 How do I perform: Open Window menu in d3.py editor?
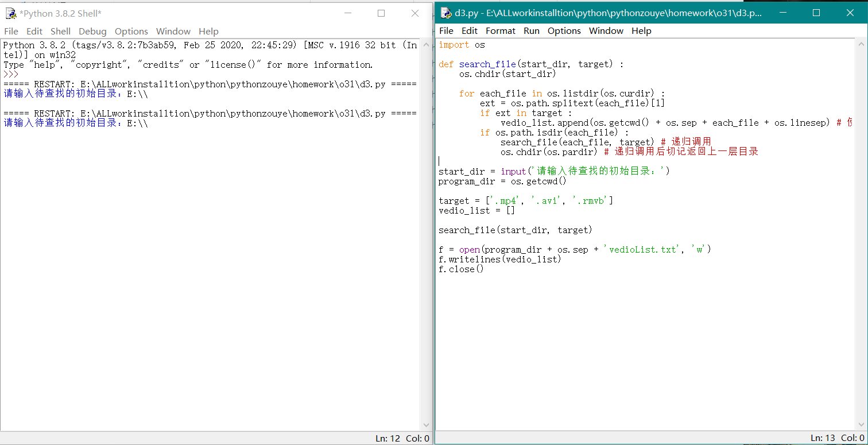pyautogui.click(x=606, y=30)
